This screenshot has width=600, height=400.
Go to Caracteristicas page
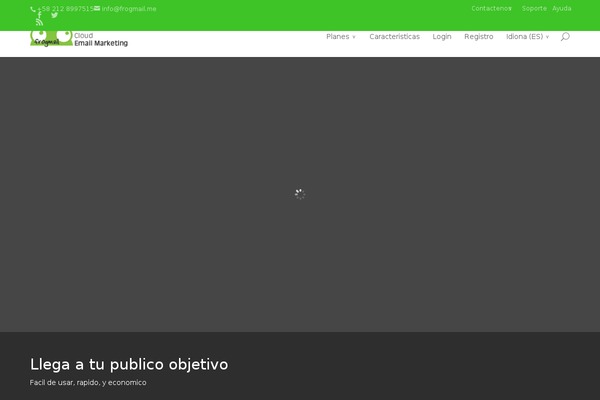(x=395, y=37)
